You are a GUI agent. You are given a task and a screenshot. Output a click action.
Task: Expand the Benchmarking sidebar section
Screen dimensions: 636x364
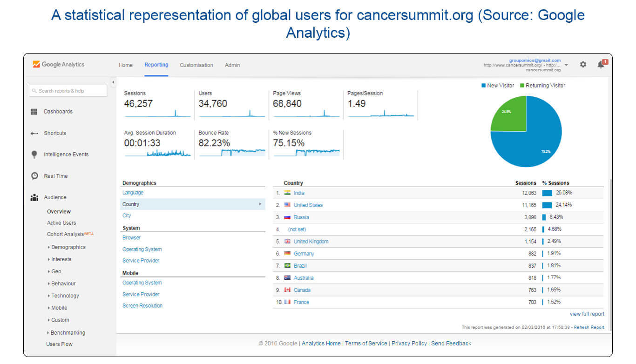[x=68, y=333]
